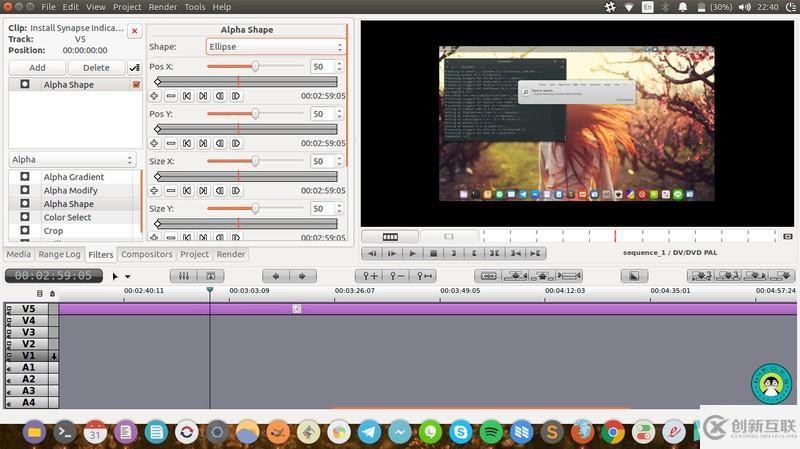Open the Render menu
Image resolution: width=800 pixels, height=449 pixels.
[x=163, y=7]
